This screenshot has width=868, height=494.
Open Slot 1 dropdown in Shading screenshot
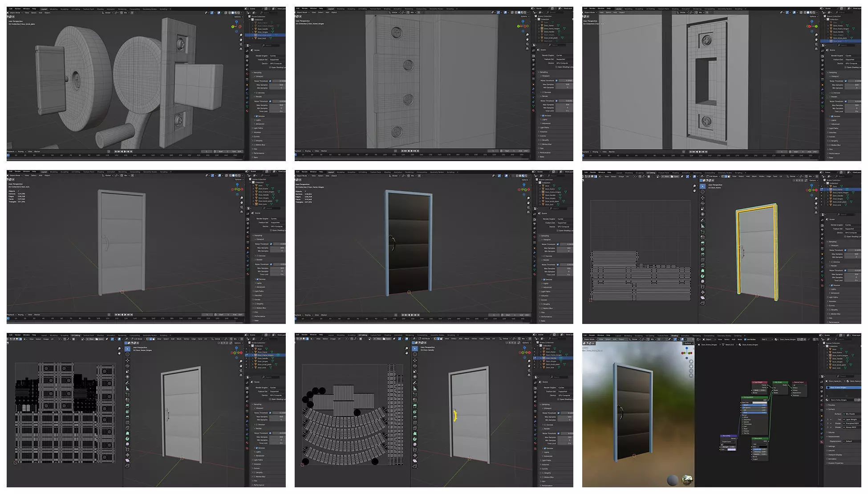[x=767, y=340]
